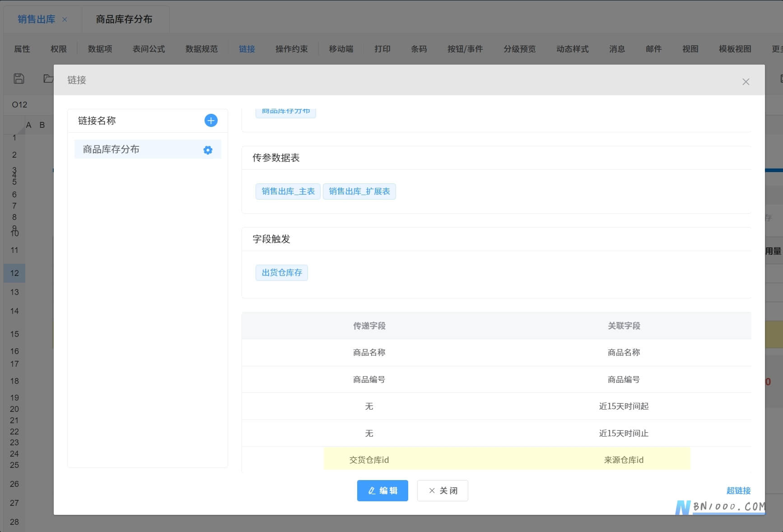Open settings gear for 商品库存分布 link
The image size is (783, 532).
(208, 150)
